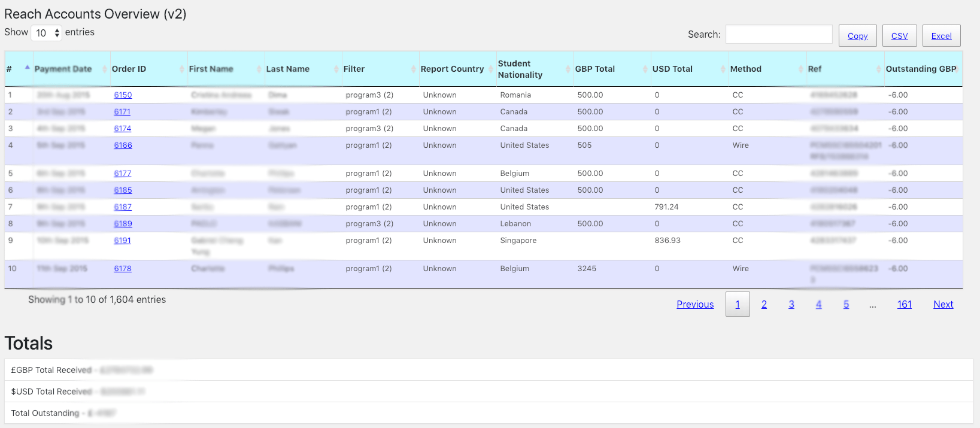Open the Show entries dropdown
Viewport: 980px width, 428px height.
(46, 33)
